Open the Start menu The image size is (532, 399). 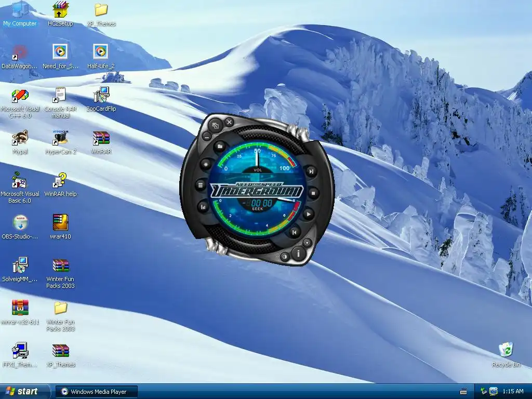click(x=25, y=392)
